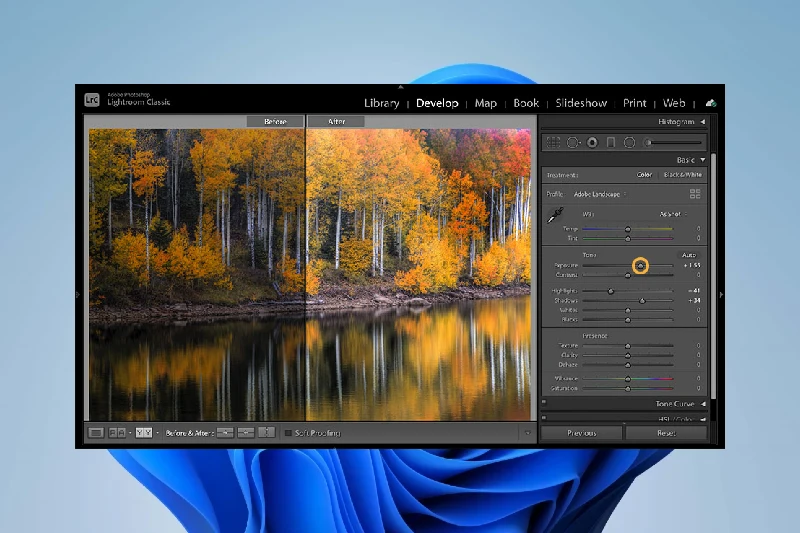Open the Adobe Landscape profile dropdown
Image resolution: width=800 pixels, height=533 pixels.
click(x=600, y=193)
